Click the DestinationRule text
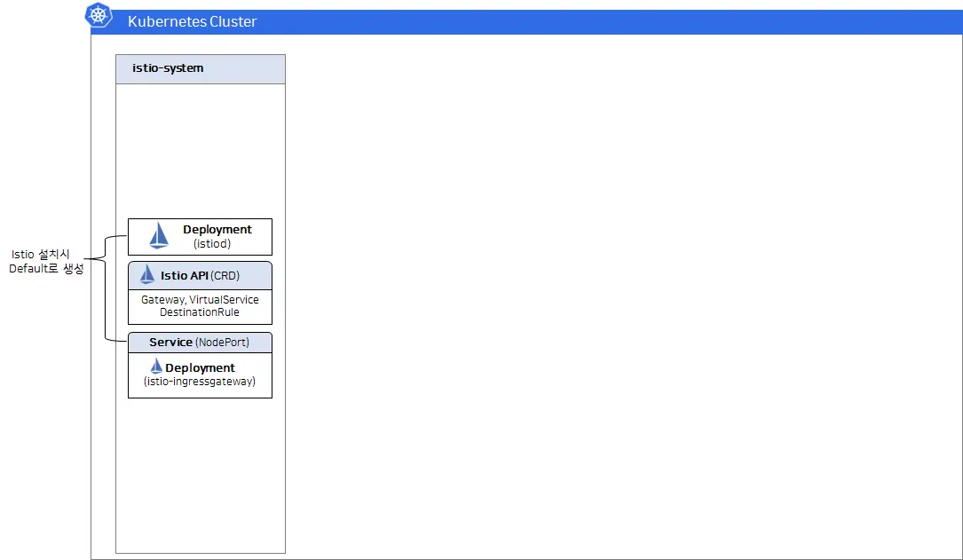 click(200, 312)
